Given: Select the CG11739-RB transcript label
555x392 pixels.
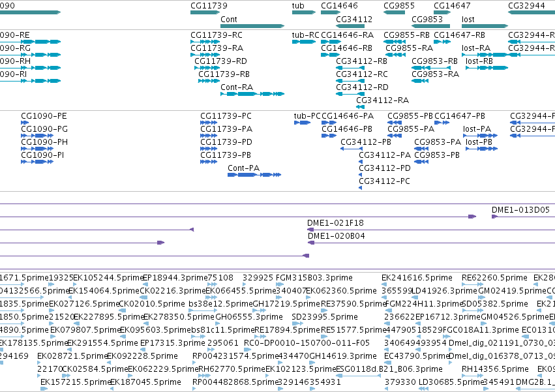Looking at the screenshot, I should point(224,74).
